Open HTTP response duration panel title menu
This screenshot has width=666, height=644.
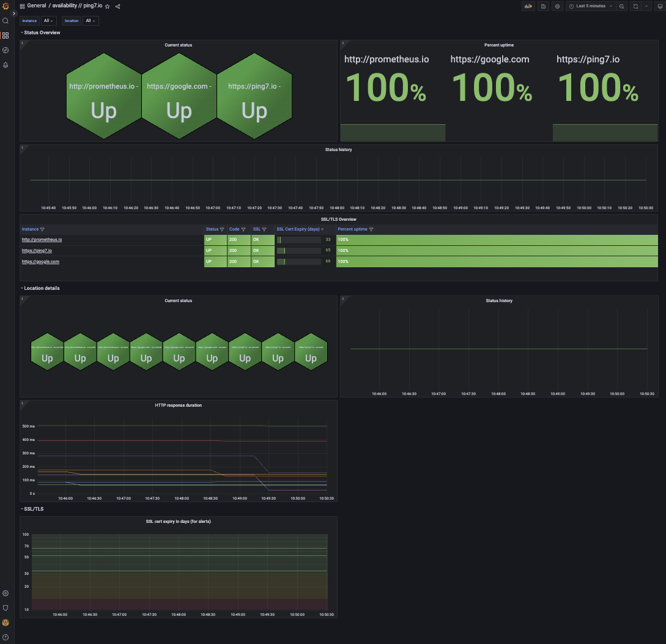[179, 405]
